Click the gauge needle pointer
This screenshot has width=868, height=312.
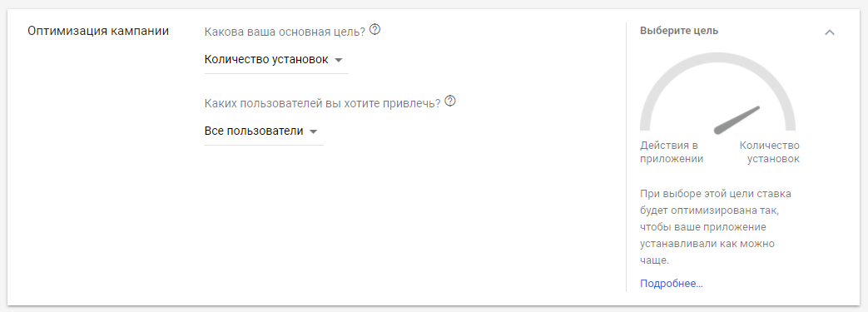tap(737, 120)
